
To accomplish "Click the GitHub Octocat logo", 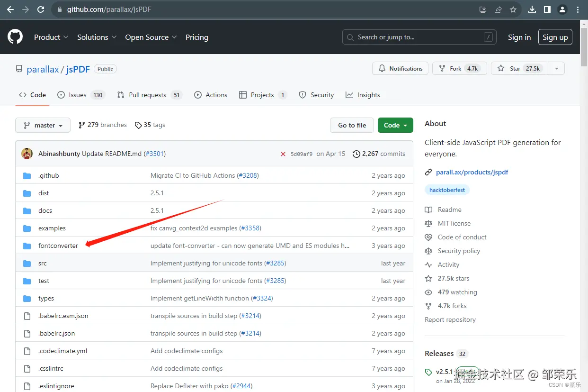I will [x=15, y=37].
